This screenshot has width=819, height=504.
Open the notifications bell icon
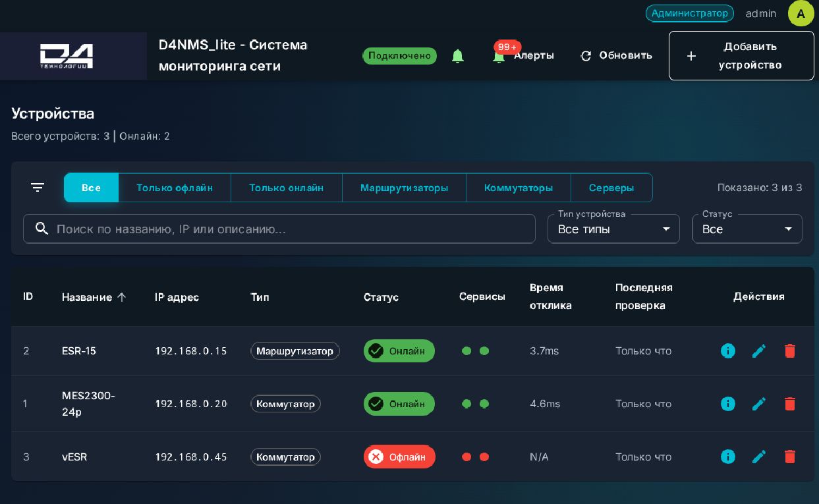tap(458, 56)
